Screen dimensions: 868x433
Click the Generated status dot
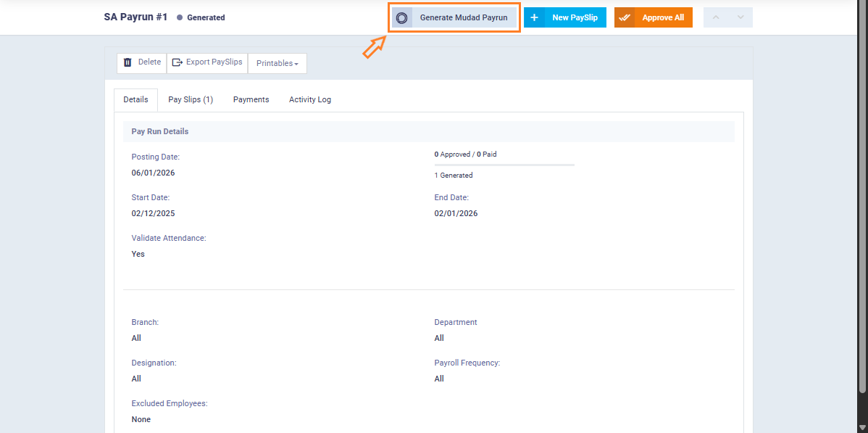180,17
